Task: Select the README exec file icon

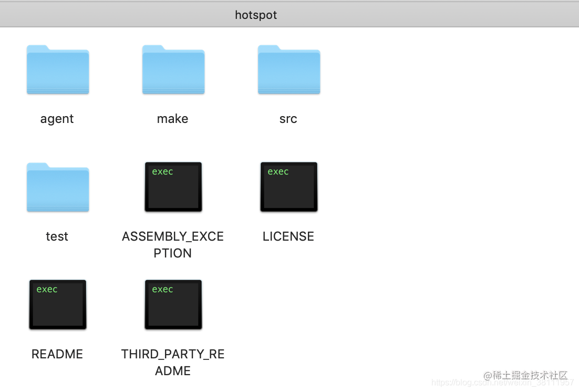Action: [x=58, y=304]
